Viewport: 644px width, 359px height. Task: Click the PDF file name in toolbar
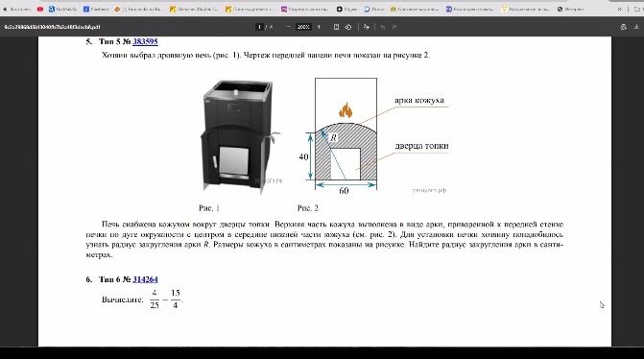coord(52,27)
